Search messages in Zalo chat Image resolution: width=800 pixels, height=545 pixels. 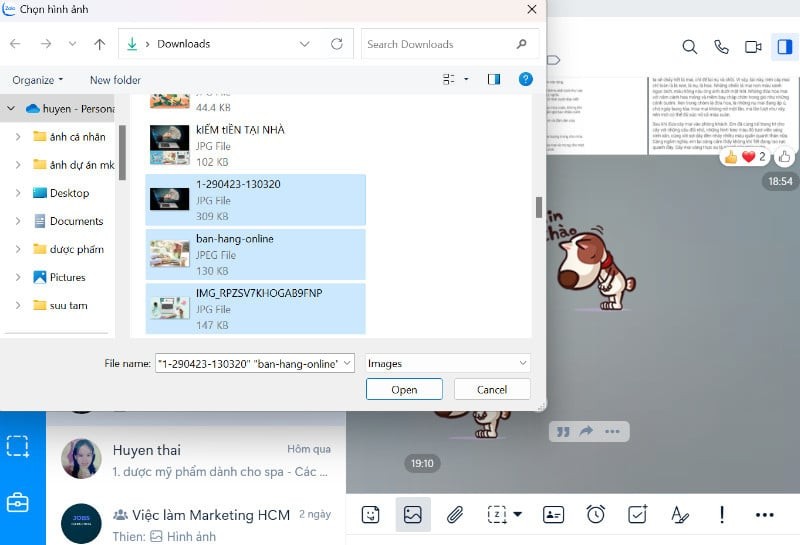point(689,47)
